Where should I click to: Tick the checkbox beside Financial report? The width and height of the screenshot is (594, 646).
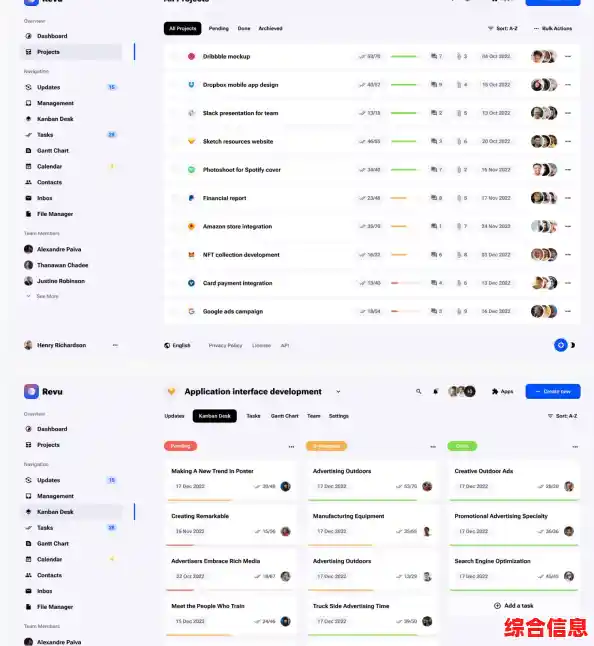pos(175,198)
